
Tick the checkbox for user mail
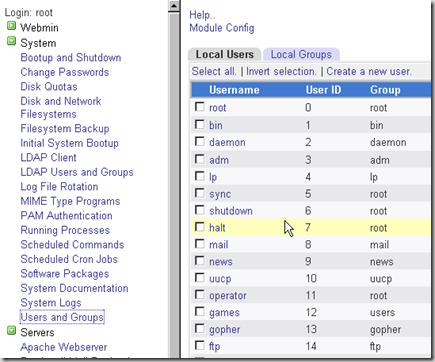pos(200,244)
